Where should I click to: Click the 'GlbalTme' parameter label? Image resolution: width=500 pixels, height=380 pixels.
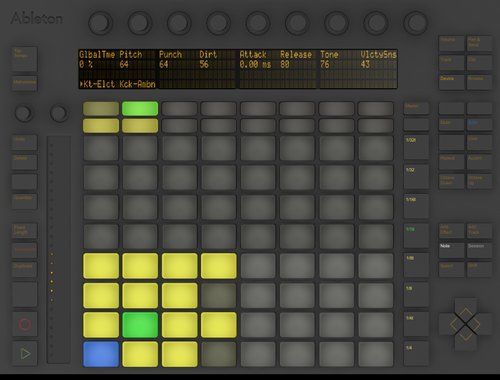click(97, 54)
